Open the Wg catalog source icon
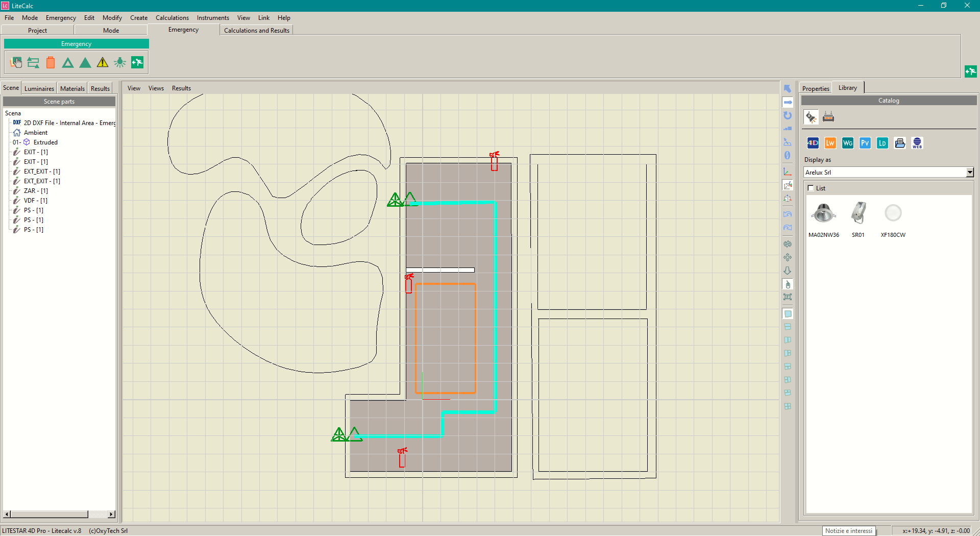The image size is (980, 536). (x=848, y=143)
